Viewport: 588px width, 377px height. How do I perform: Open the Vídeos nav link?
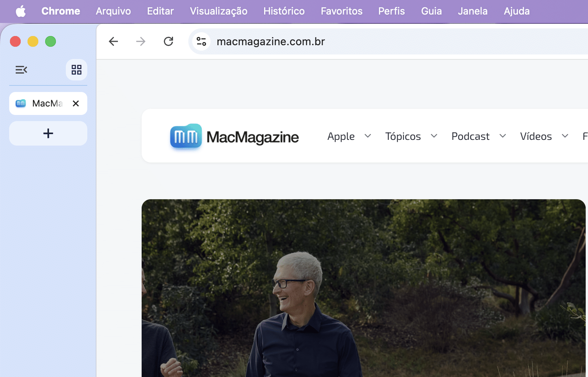(x=536, y=136)
